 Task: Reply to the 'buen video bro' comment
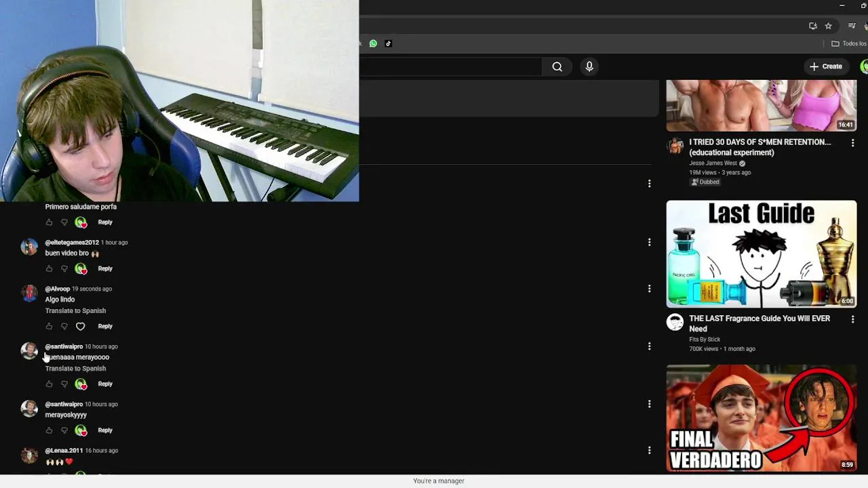(x=105, y=268)
